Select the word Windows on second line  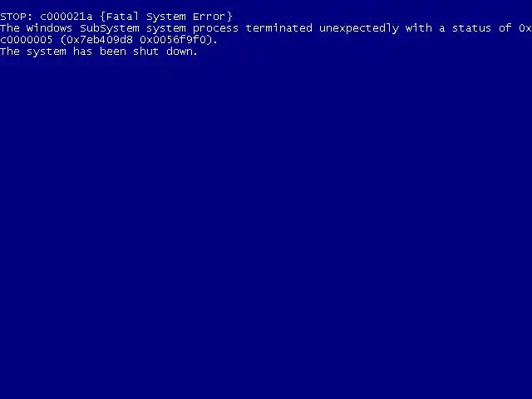pos(50,27)
